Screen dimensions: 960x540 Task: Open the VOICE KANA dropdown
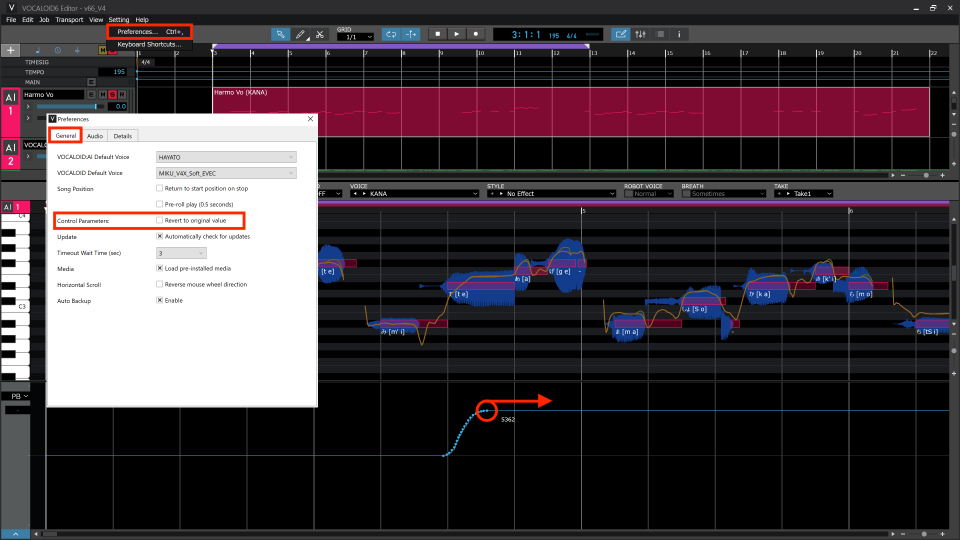point(414,193)
